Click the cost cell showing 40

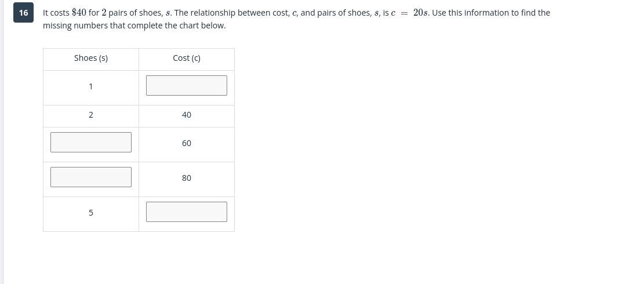pyautogui.click(x=186, y=115)
